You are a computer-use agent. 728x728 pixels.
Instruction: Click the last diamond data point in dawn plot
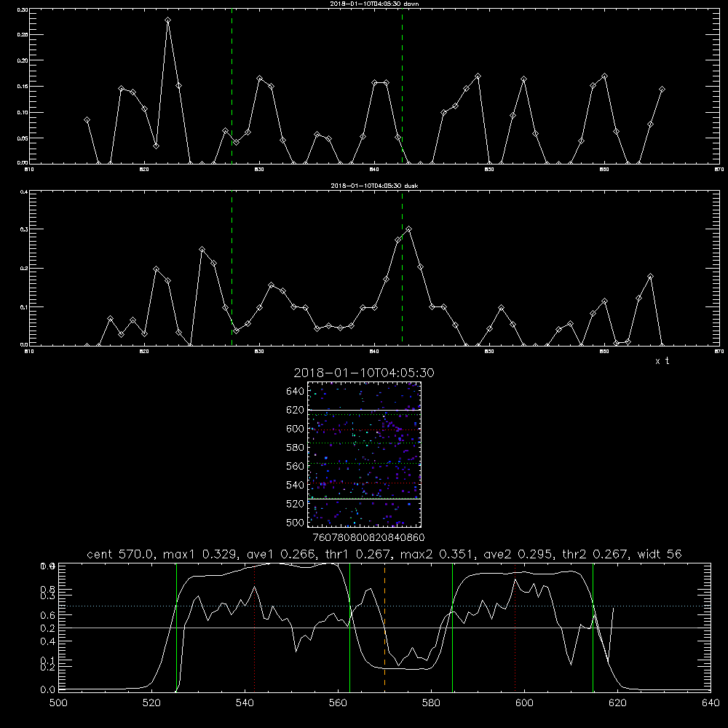(662, 89)
